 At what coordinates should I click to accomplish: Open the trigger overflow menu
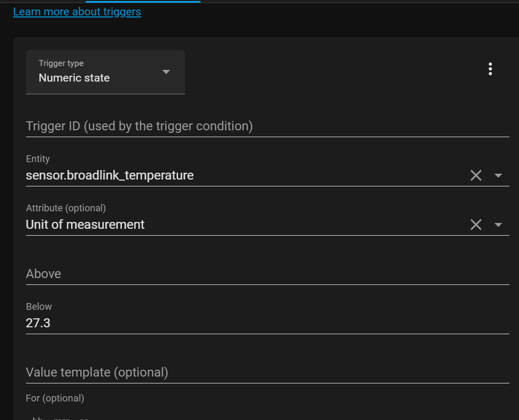click(x=490, y=68)
